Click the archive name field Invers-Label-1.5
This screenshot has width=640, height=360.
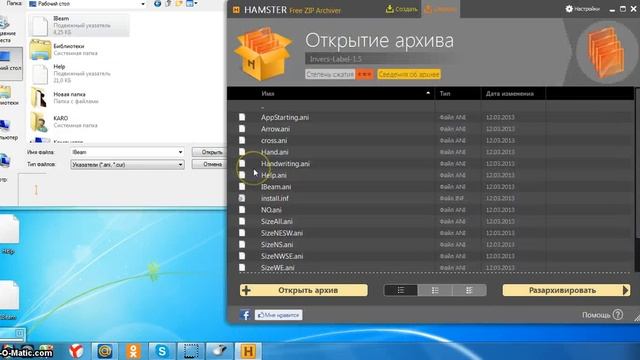point(380,59)
